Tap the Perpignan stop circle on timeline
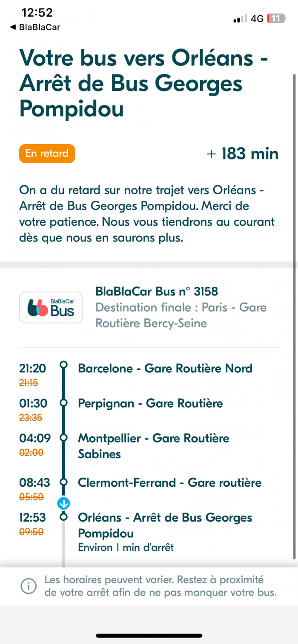298x644 pixels. [64, 402]
